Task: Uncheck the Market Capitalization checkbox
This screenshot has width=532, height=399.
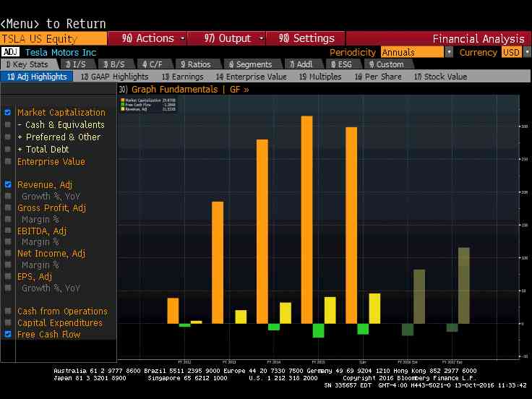Action: point(8,112)
